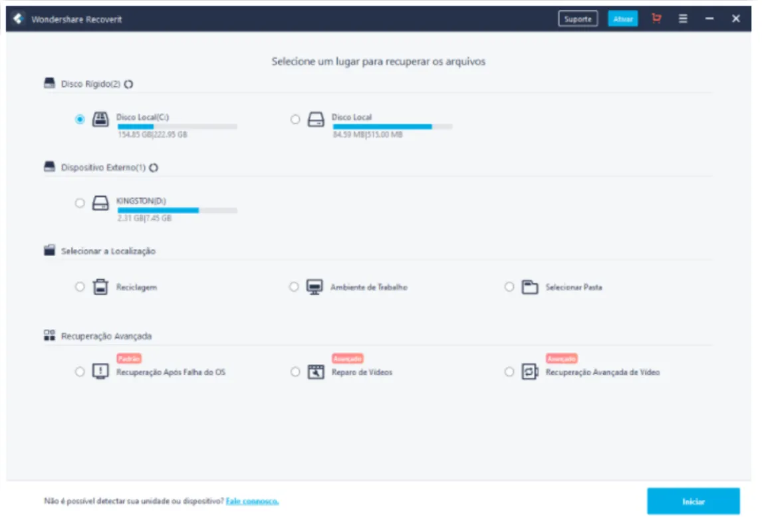762x532 pixels.
Task: Open the hamburger menu icon
Action: click(x=683, y=19)
